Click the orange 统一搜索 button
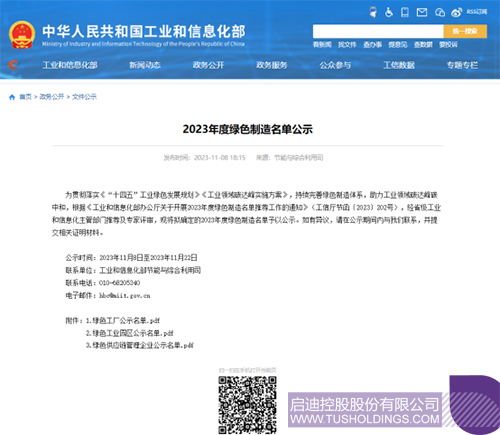This screenshot has width=500, height=435. (465, 31)
